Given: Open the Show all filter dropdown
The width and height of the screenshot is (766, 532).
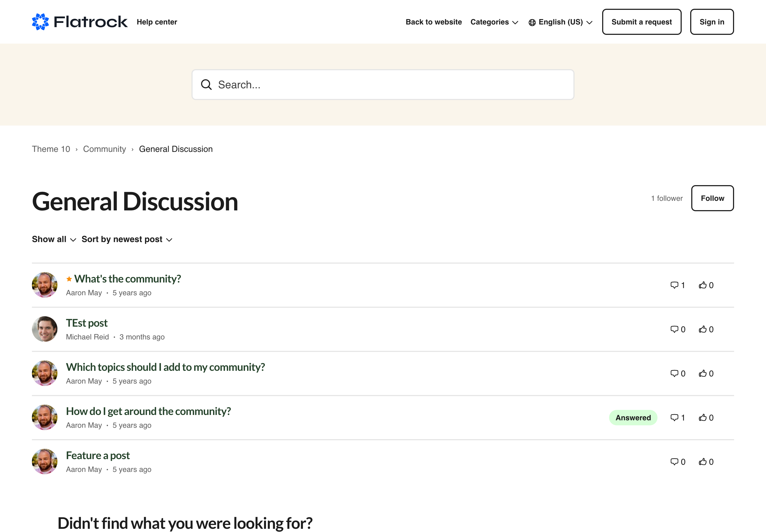Looking at the screenshot, I should 54,239.
